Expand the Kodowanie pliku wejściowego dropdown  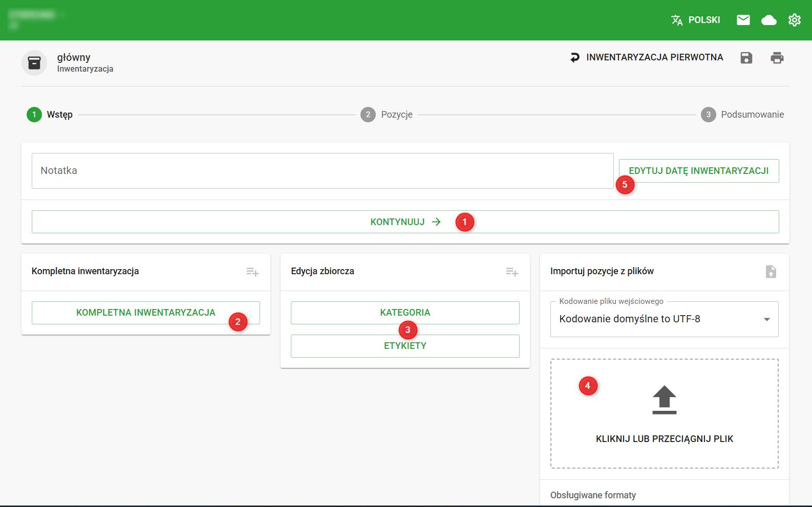(x=664, y=319)
